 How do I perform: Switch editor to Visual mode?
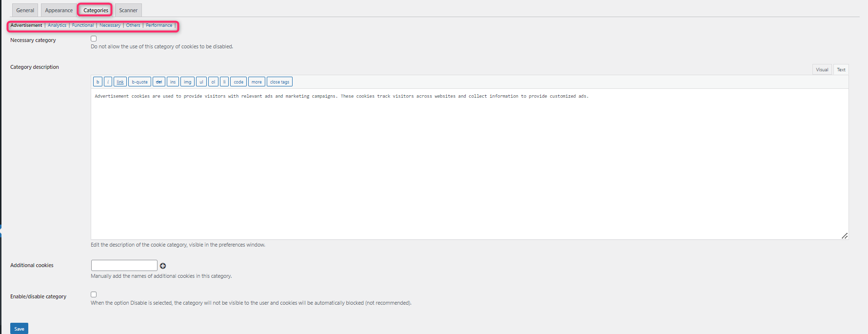click(822, 69)
